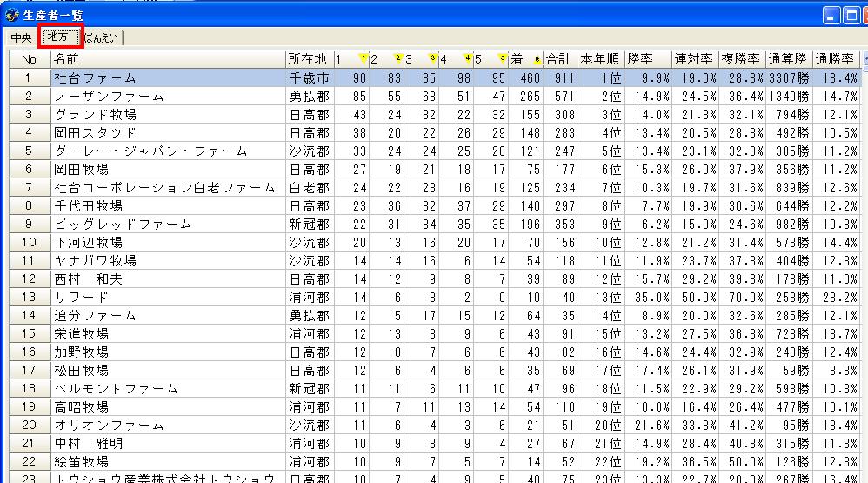Sort by the 3 (third place) column header
The width and height of the screenshot is (868, 483).
point(421,59)
